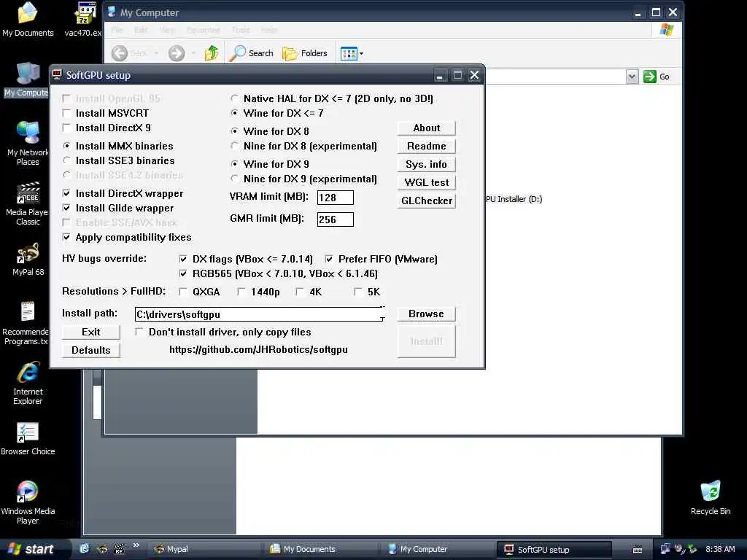Expand My Computer address bar dropdown
Screen dimensions: 747x560
click(x=632, y=76)
